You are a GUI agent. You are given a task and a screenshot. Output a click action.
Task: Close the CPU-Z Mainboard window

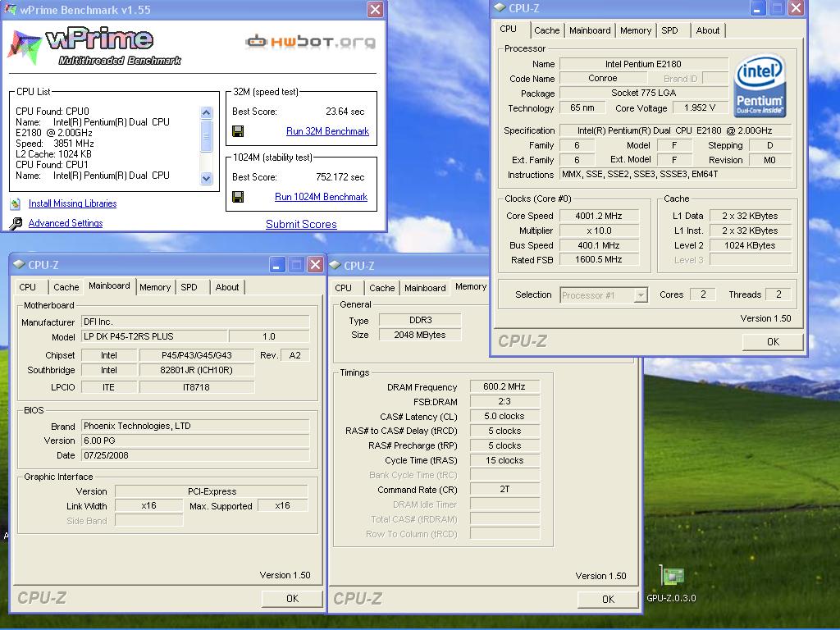[x=316, y=265]
